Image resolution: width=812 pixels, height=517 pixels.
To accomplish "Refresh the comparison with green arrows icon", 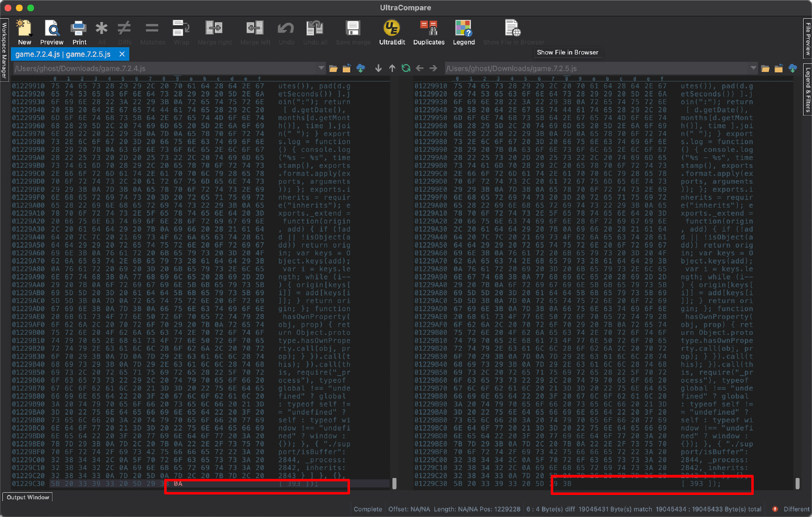I will (406, 68).
